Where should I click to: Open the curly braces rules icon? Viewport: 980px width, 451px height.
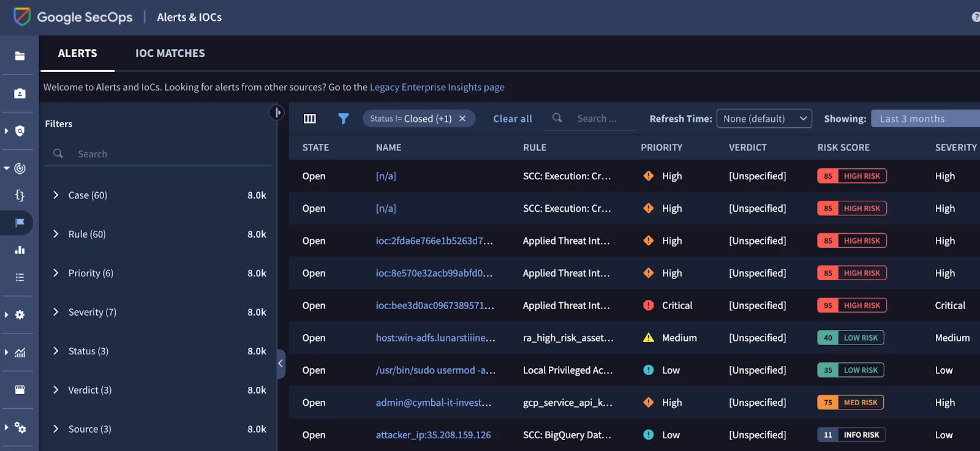[x=20, y=195]
